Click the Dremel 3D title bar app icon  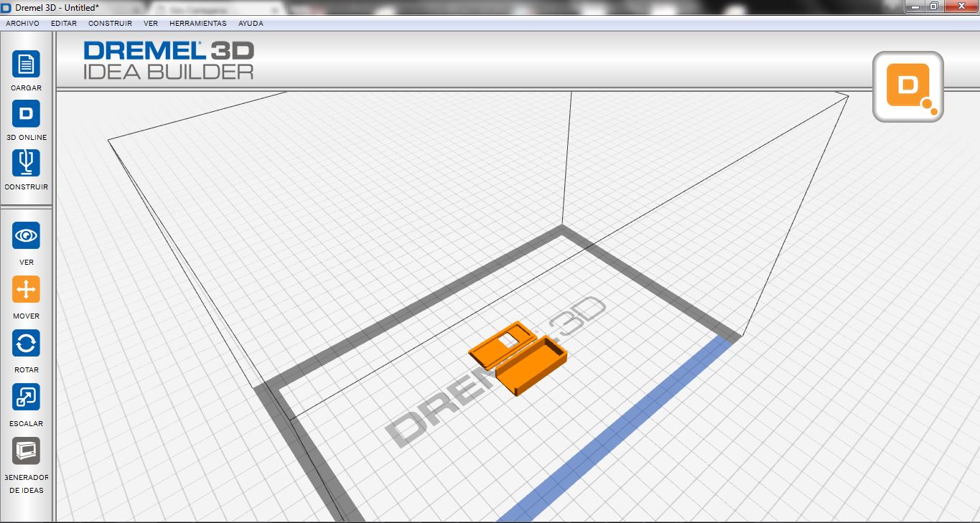pyautogui.click(x=7, y=7)
